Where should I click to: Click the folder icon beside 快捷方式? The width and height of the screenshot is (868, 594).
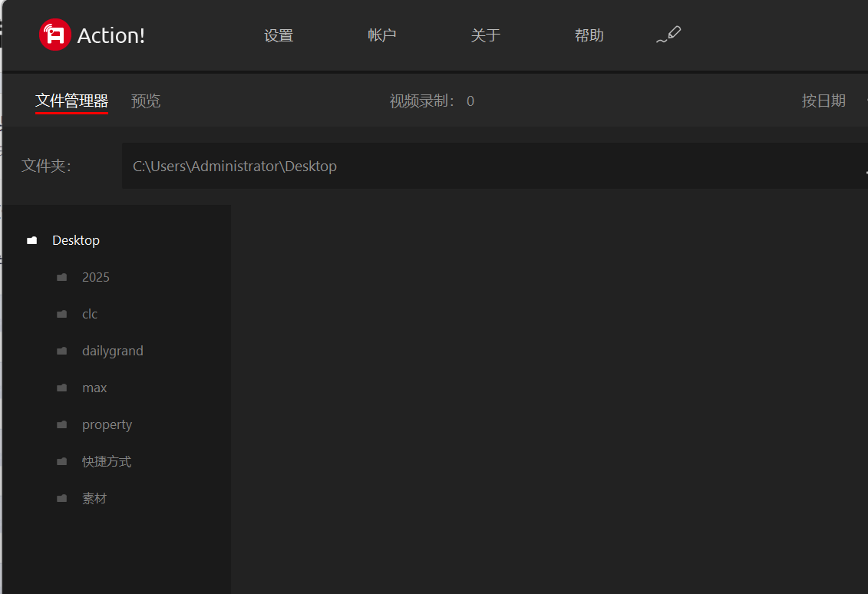tap(62, 461)
